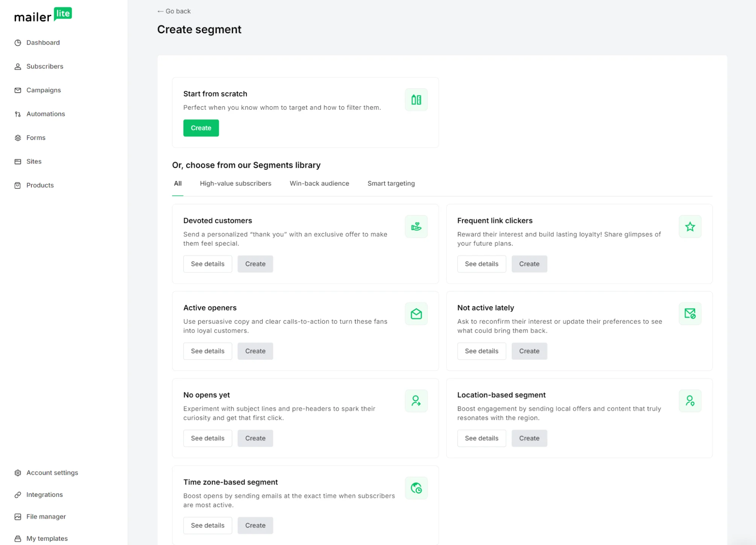This screenshot has height=545, width=756.
Task: Open the Smart targeting tab
Action: (391, 184)
